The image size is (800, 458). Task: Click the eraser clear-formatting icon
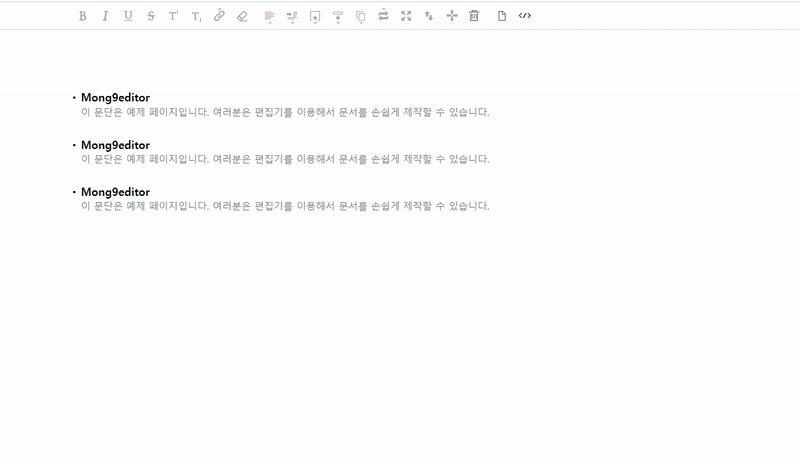242,16
